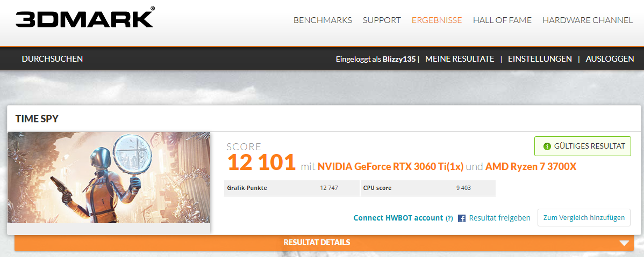This screenshot has height=257, width=644.
Task: Click the Durchsuchen menu item
Action: point(52,59)
